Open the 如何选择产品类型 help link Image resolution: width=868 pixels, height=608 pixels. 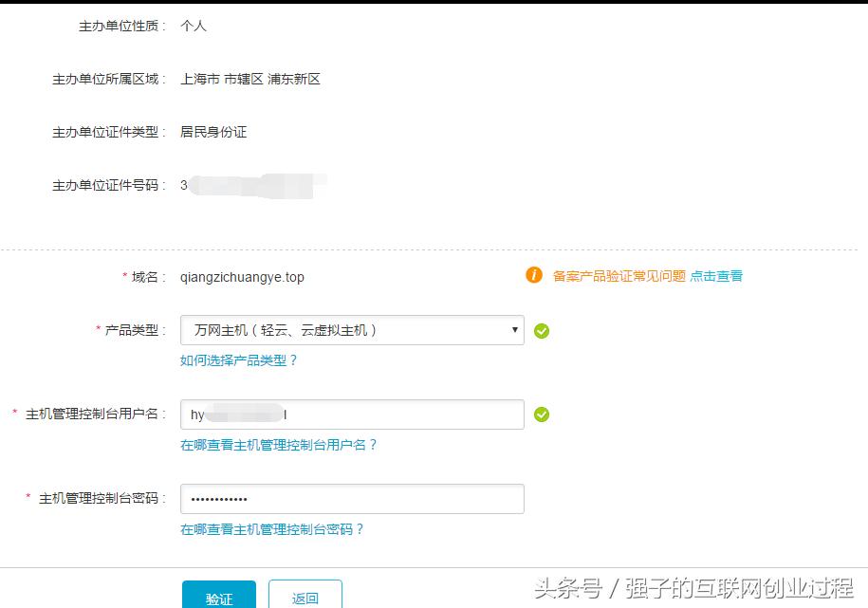pos(239,360)
